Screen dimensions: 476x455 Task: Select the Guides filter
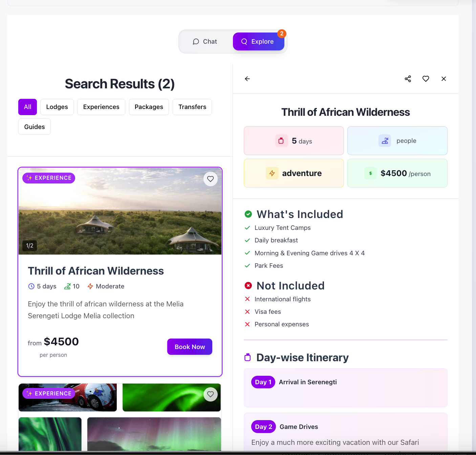pos(34,126)
